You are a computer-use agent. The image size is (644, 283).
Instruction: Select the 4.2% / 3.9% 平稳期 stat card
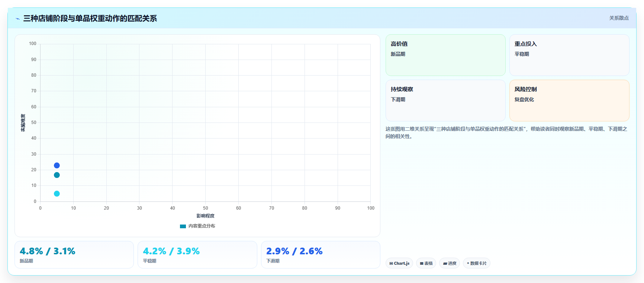coord(197,255)
